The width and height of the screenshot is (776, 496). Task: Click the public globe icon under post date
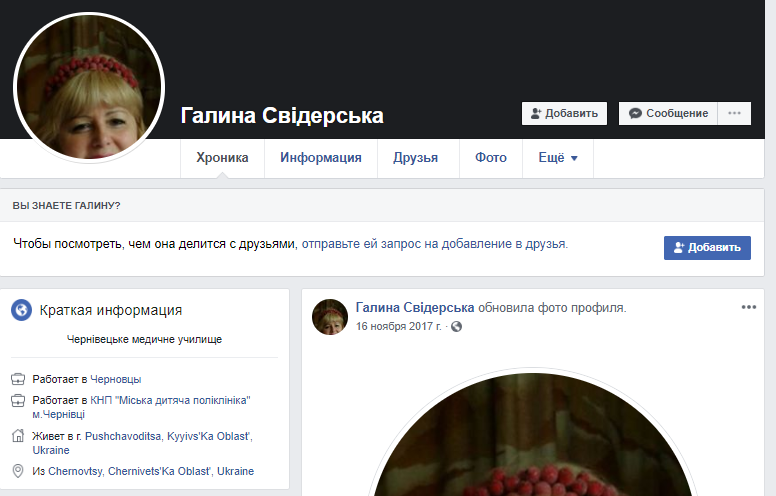tap(457, 327)
